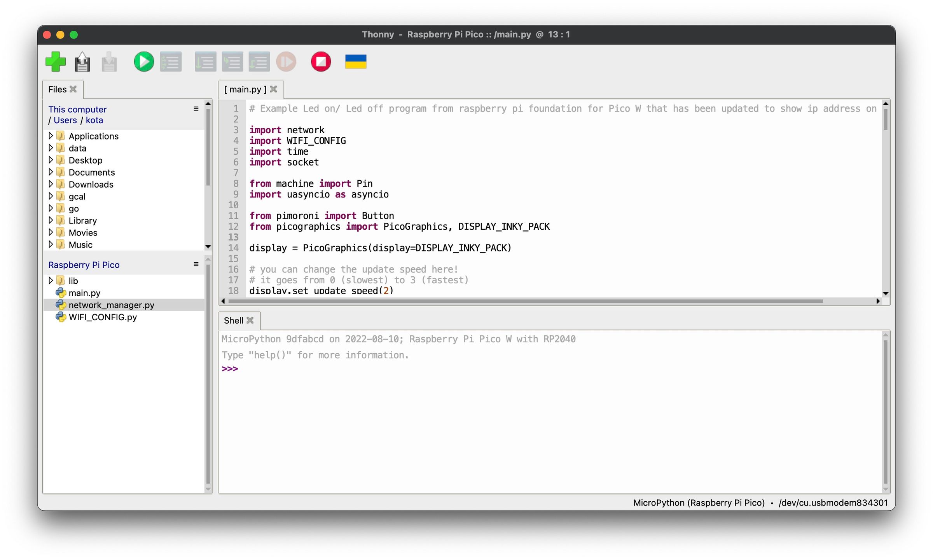Close the main.py editor tab
The image size is (933, 560).
coord(274,89)
